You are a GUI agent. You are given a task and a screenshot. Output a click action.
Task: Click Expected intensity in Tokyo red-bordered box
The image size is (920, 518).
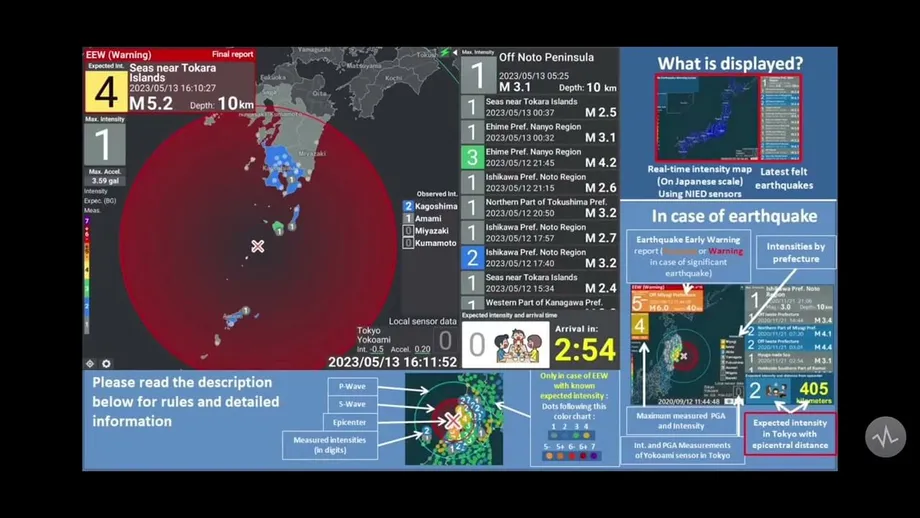click(x=790, y=434)
